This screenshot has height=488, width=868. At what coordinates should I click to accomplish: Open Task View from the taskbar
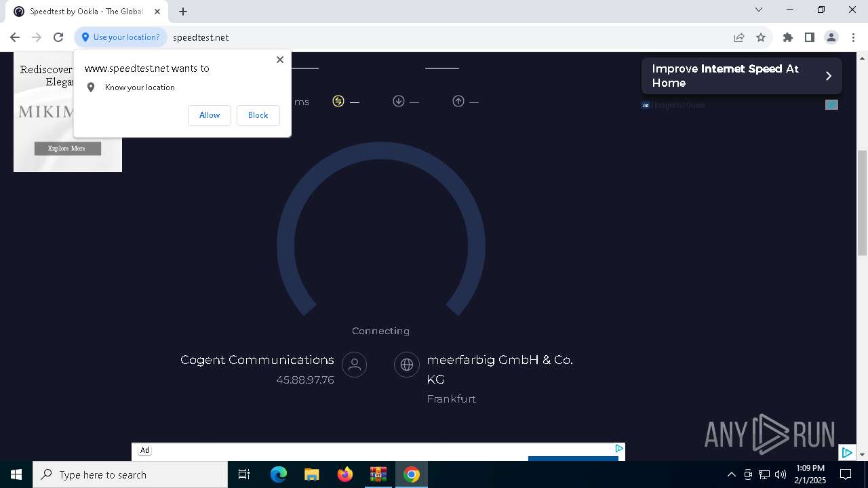tap(244, 474)
